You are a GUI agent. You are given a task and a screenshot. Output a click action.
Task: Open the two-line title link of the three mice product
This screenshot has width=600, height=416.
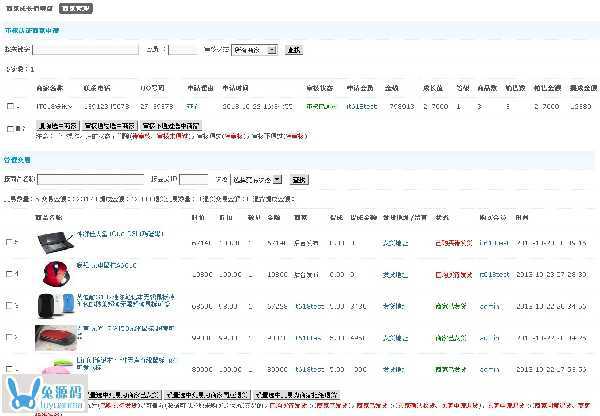point(126,300)
